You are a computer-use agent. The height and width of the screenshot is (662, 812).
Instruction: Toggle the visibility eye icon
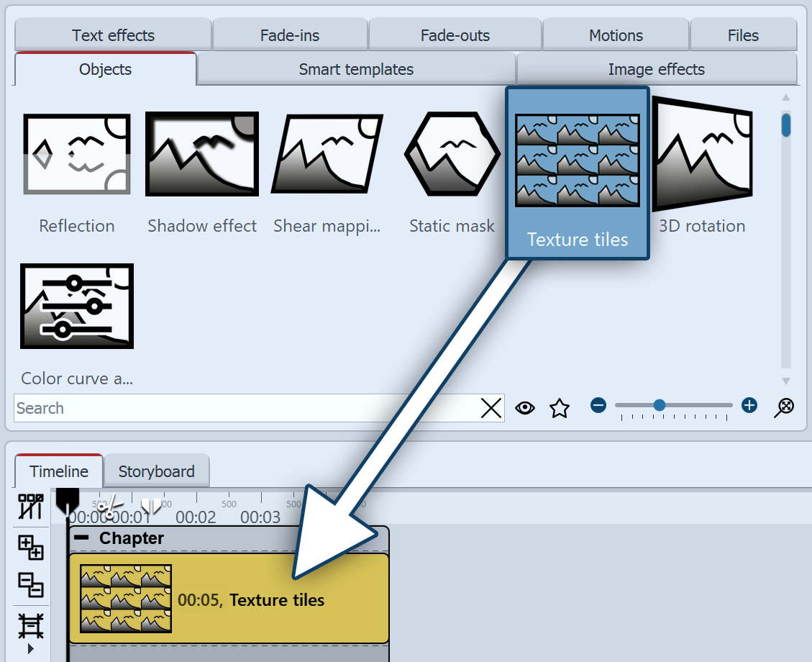pos(526,407)
